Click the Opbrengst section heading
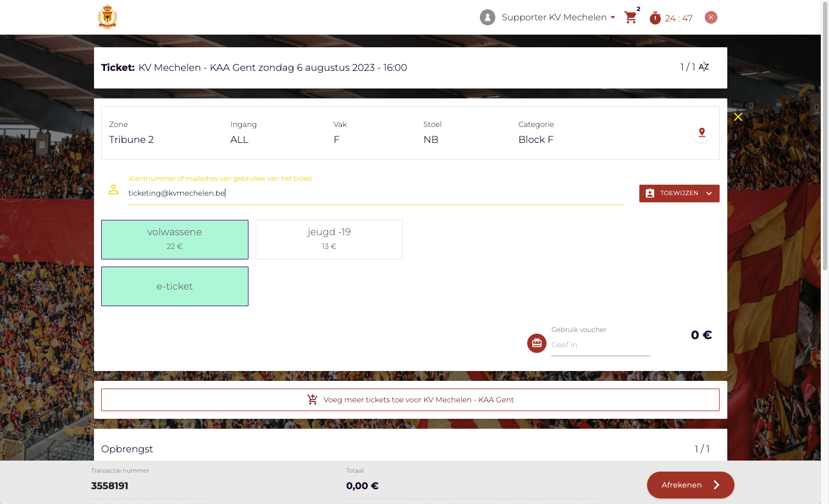 127,449
